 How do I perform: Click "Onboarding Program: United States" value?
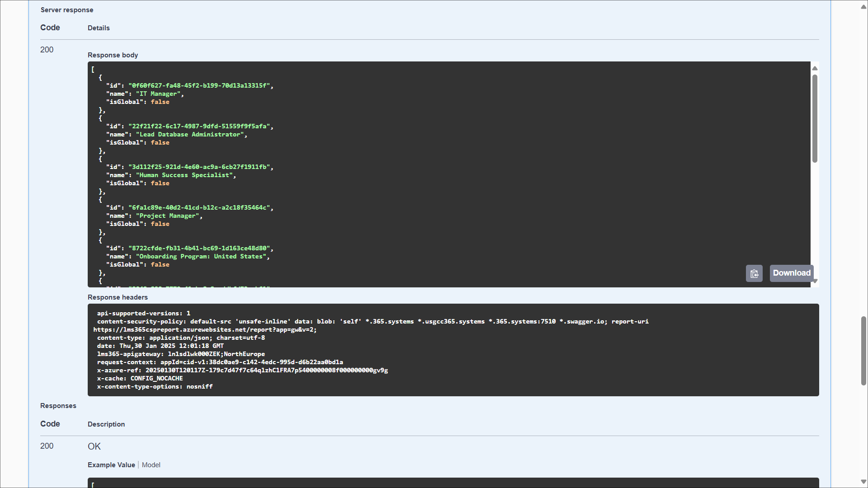(x=201, y=257)
